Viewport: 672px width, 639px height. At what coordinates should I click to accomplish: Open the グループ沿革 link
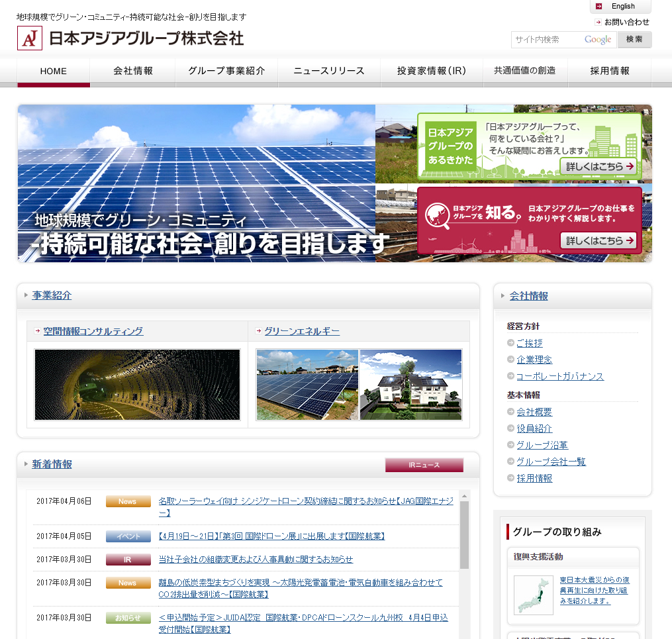tap(542, 445)
